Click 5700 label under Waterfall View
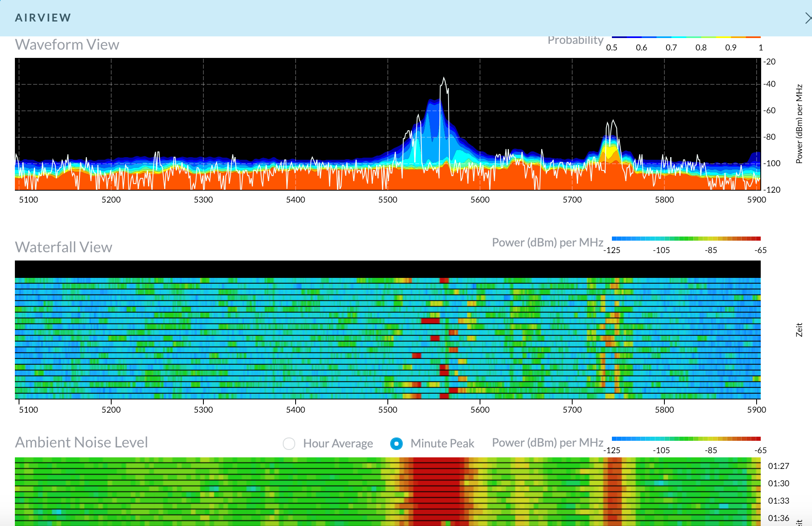Viewport: 812px width, 526px height. [x=572, y=410]
